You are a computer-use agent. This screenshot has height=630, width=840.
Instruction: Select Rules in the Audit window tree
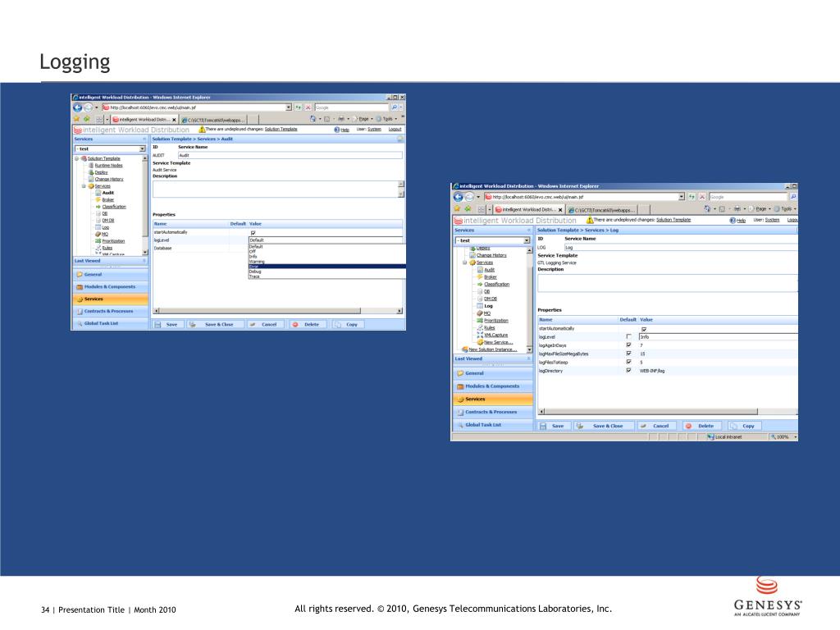tap(107, 248)
